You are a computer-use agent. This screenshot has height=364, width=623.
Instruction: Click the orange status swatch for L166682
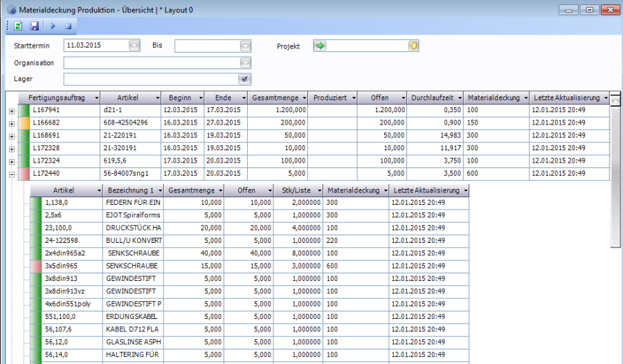coord(24,123)
